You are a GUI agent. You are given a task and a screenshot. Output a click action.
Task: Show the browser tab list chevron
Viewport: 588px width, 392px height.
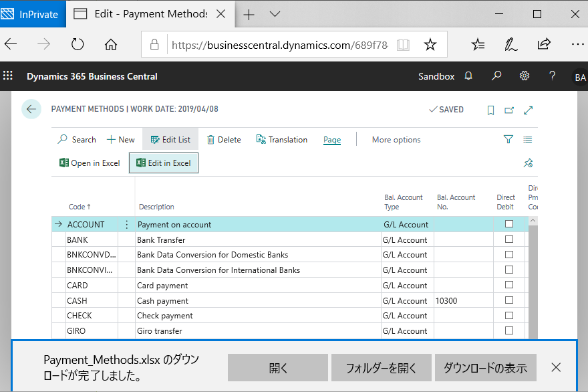click(x=275, y=14)
